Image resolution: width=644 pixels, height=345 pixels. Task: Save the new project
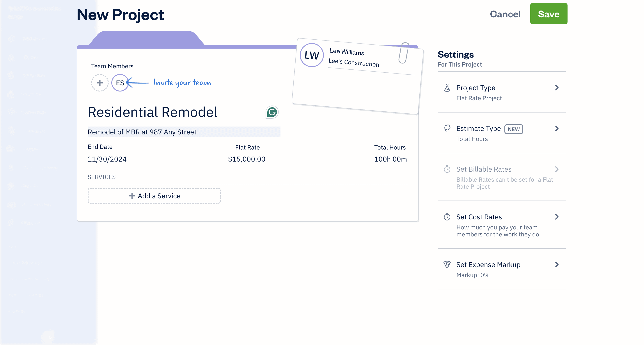click(x=549, y=14)
